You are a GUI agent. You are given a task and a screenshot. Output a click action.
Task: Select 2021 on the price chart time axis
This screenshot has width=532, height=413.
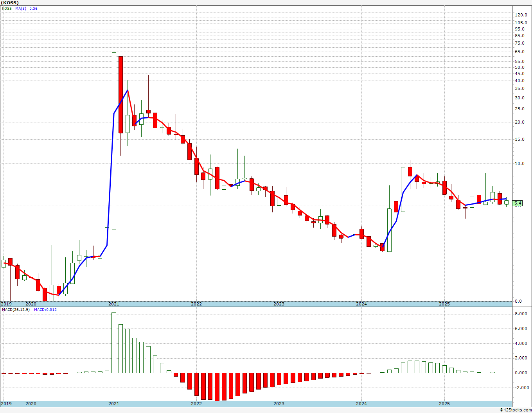113,304
